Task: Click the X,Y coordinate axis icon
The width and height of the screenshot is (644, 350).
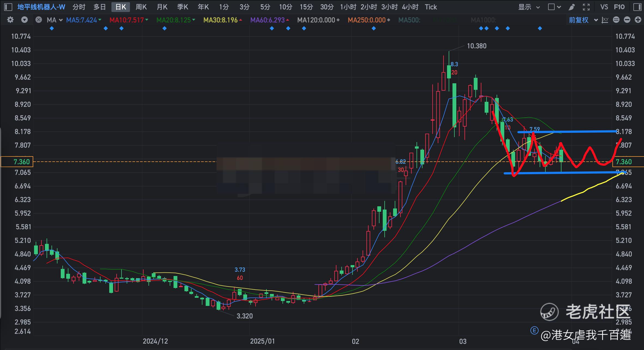Action: [x=605, y=20]
